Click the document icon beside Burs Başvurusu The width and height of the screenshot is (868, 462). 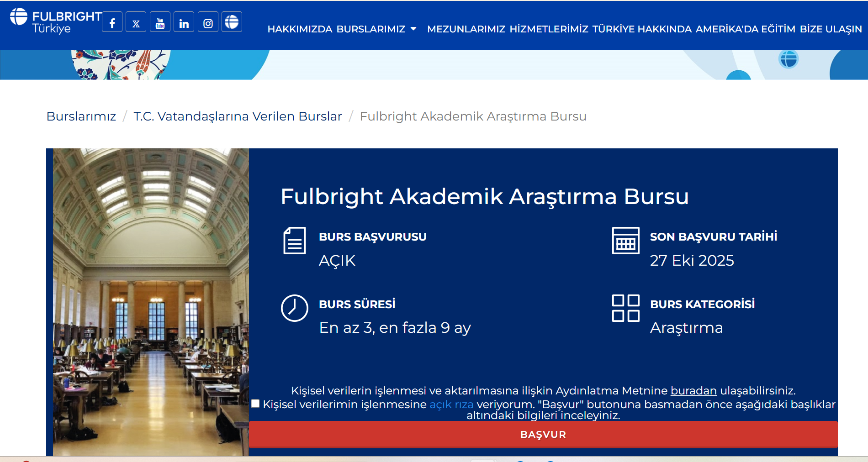click(295, 241)
